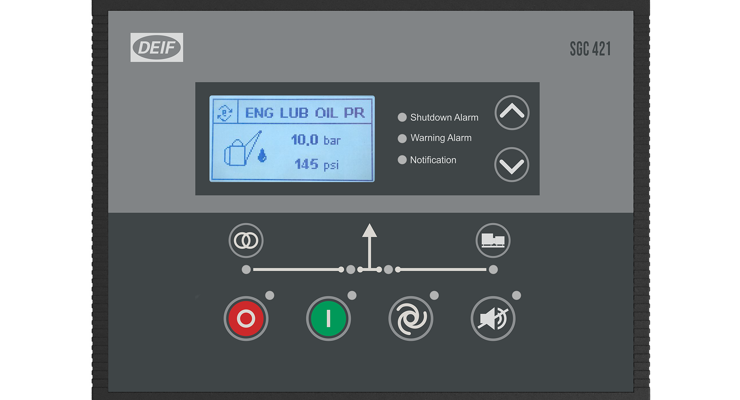Click the Notification indicator LED
This screenshot has height=400, width=740.
pos(402,160)
